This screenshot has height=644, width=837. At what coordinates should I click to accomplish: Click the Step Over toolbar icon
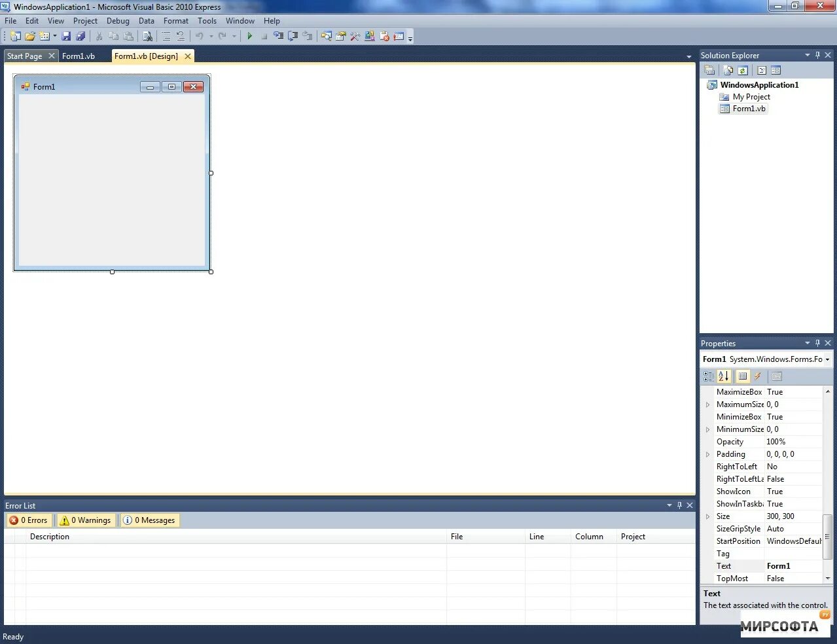[x=293, y=36]
